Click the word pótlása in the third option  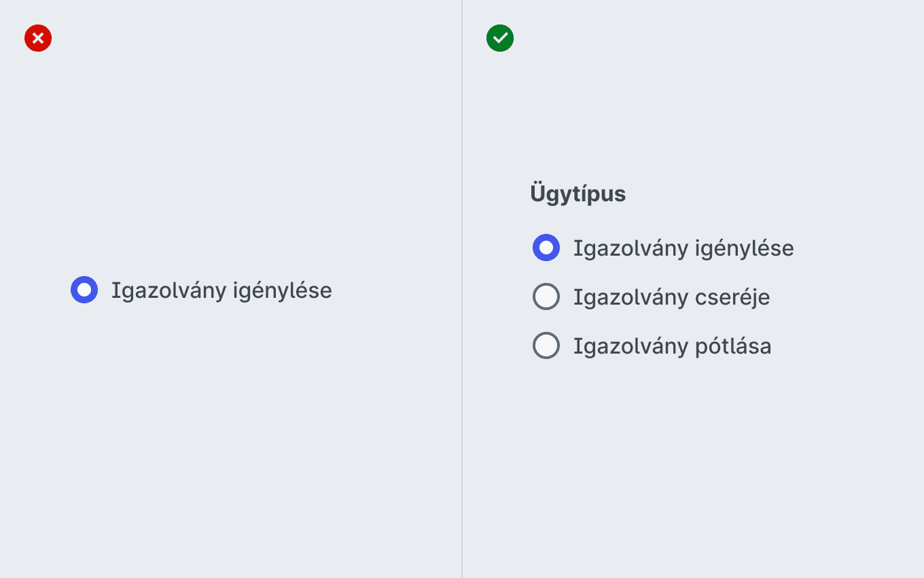(x=733, y=346)
